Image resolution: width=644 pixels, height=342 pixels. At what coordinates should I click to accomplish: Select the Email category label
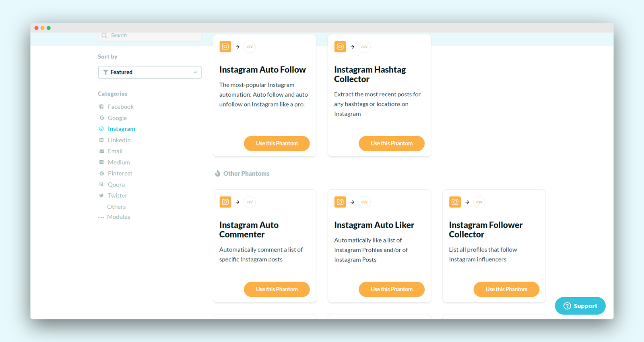(x=115, y=151)
